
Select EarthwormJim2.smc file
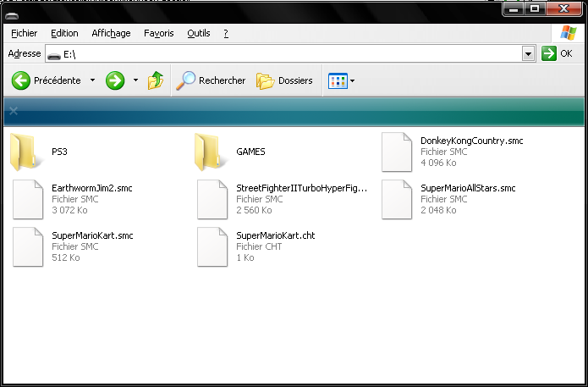click(27, 200)
